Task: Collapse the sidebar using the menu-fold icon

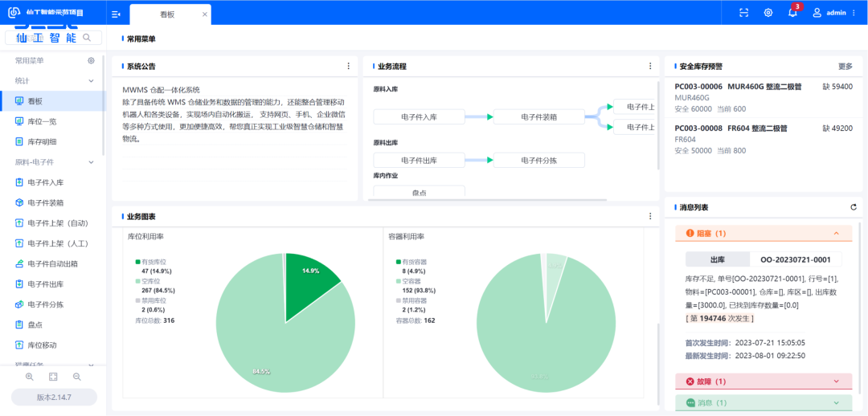Action: point(116,14)
